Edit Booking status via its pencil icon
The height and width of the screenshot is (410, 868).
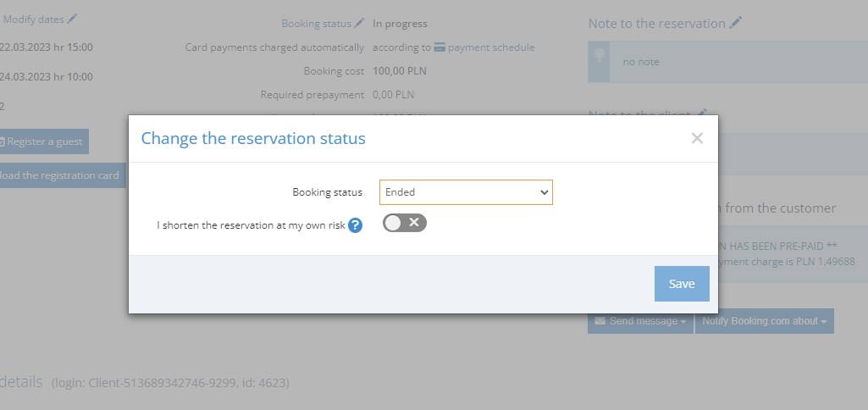pos(359,23)
